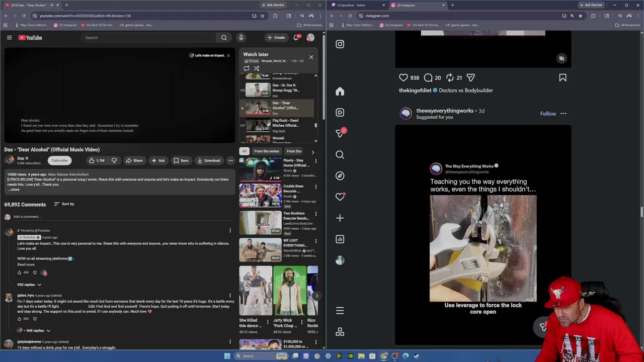Open more actions ellipsis under the video
644x362 pixels.
[x=230, y=160]
